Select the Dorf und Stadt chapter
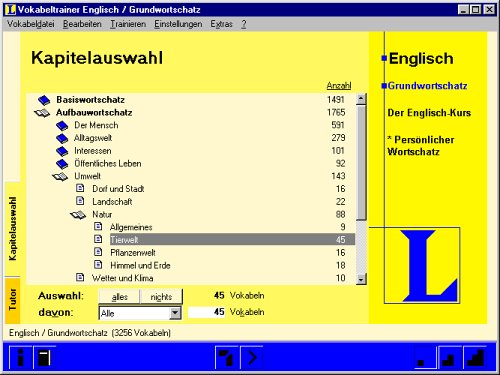The image size is (500, 375). tap(118, 189)
